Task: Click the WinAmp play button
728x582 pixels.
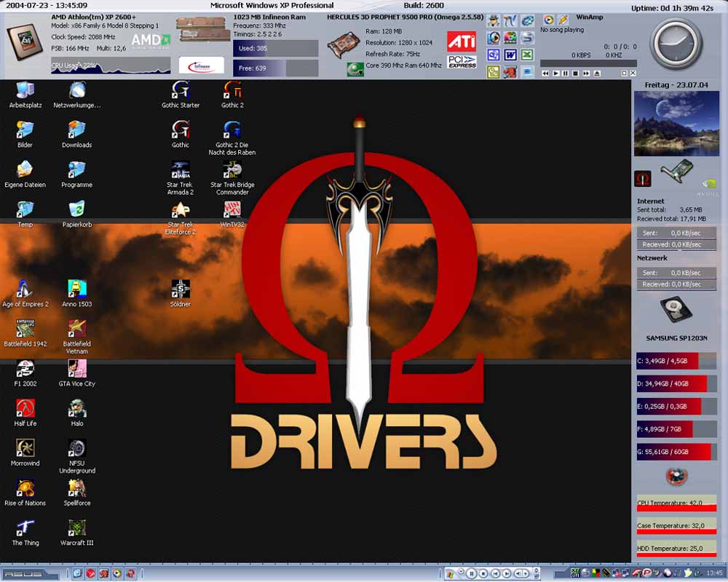Action: click(x=555, y=73)
